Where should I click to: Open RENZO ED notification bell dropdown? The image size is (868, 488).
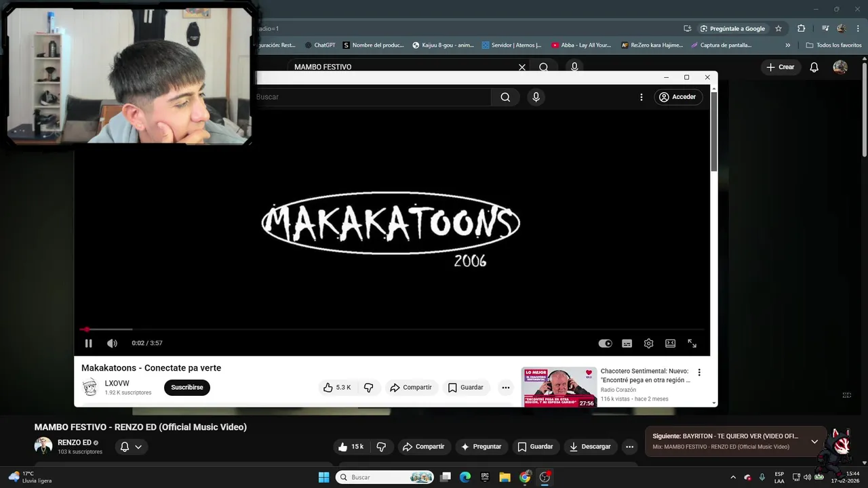[132, 447]
